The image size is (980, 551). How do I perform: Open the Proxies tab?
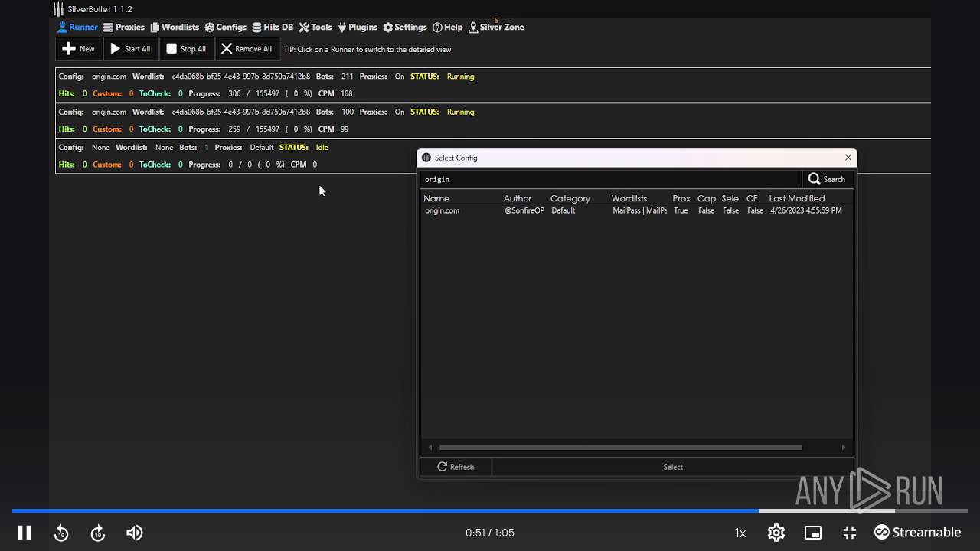124,27
